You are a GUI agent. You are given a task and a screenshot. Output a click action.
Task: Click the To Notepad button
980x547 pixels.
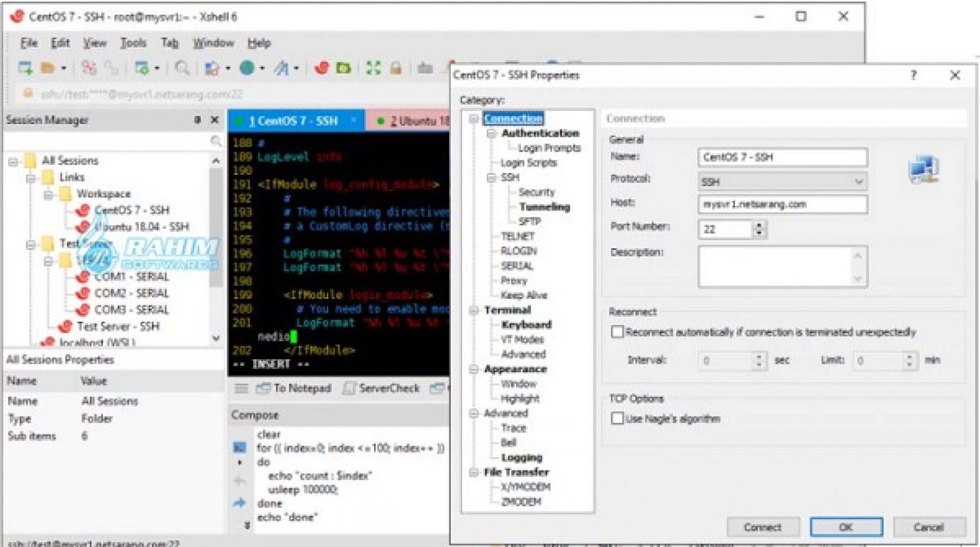pos(294,389)
